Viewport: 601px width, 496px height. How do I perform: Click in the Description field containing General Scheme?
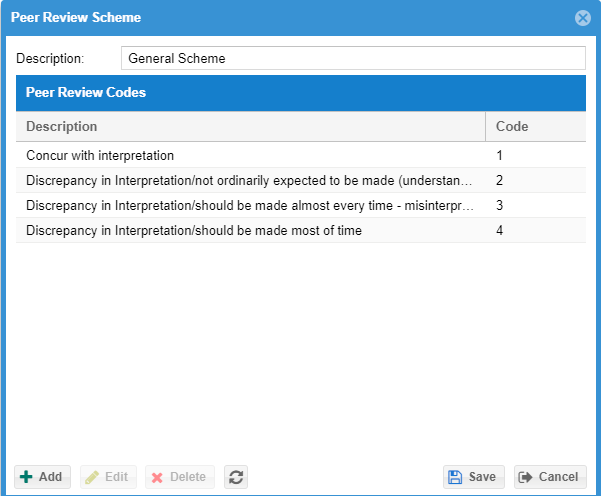click(353, 58)
